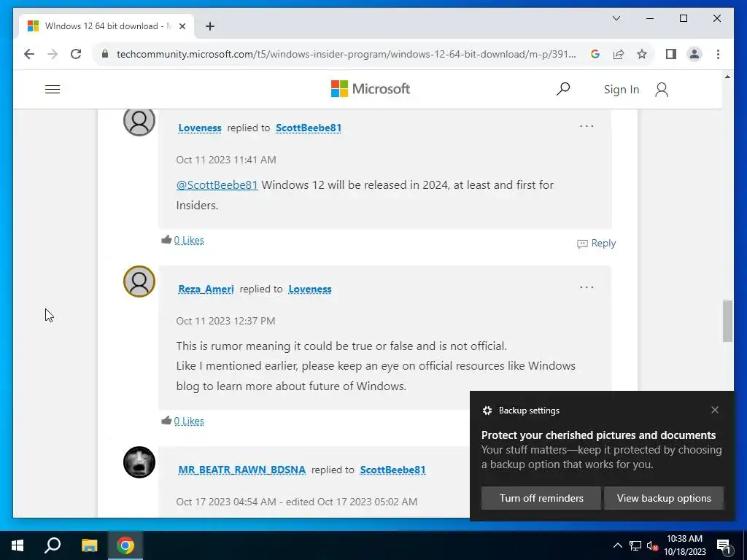View site info via the padlock icon

click(105, 54)
